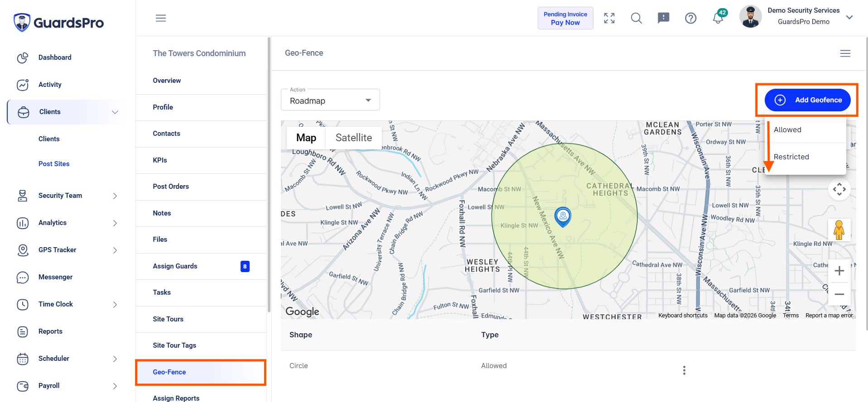Open the header search icon

click(637, 18)
